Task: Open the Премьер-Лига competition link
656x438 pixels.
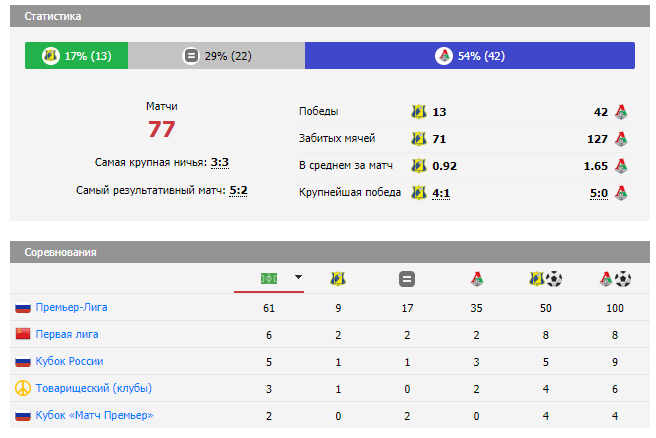Action: (x=70, y=307)
